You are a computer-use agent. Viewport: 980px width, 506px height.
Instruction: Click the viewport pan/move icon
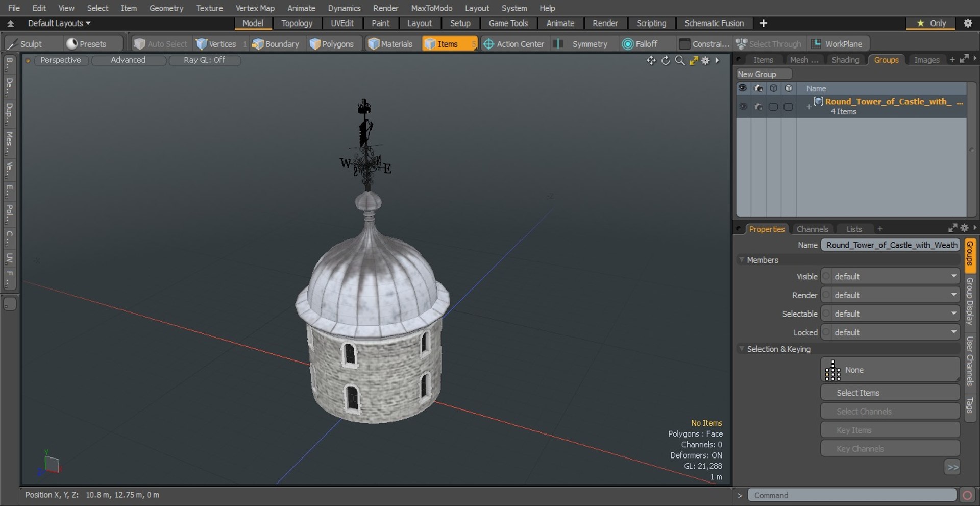tap(651, 61)
